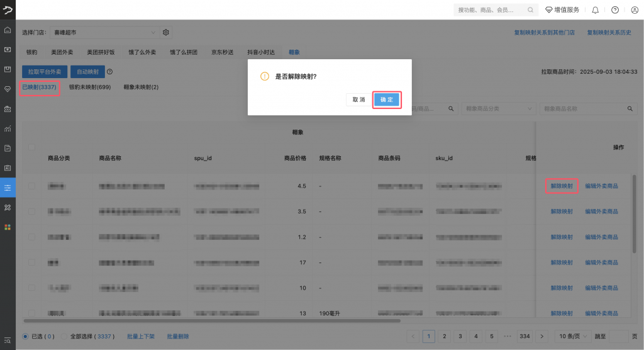Viewport: 644px width, 350px height.
Task: Click the home icon in left sidebar
Action: 8,30
